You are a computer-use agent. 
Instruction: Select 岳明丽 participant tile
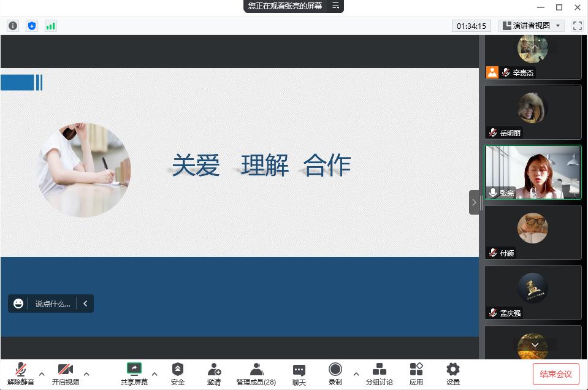[x=533, y=112]
